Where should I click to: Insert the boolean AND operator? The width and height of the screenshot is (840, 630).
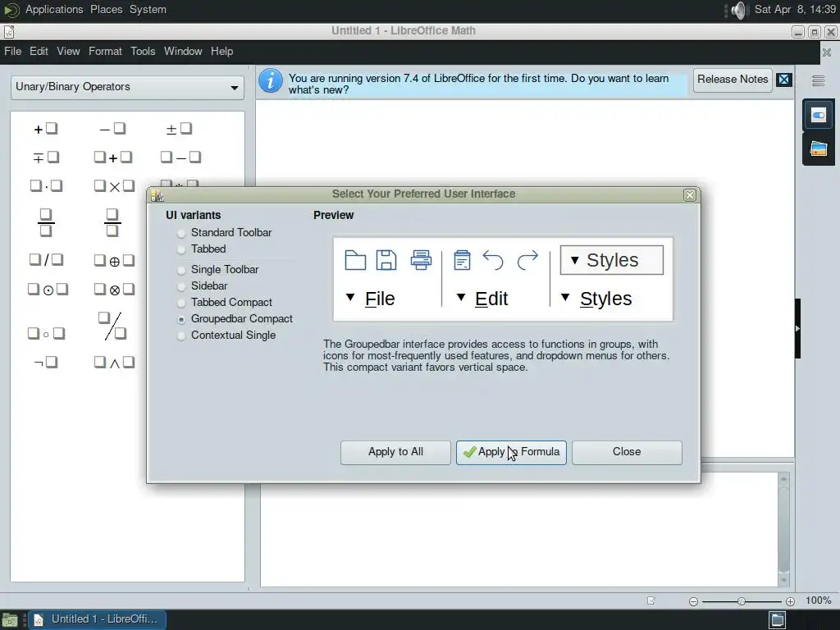[113, 363]
